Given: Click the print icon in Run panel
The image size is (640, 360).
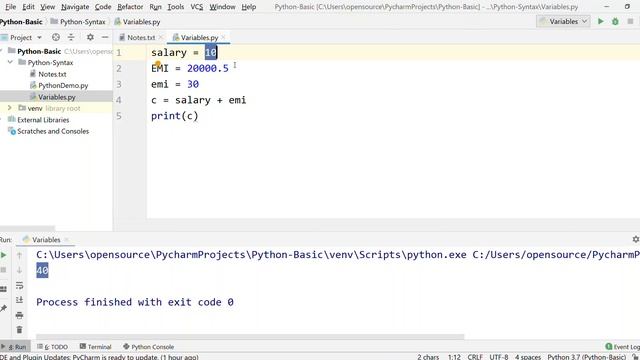Looking at the screenshot, I should click(x=19, y=315).
